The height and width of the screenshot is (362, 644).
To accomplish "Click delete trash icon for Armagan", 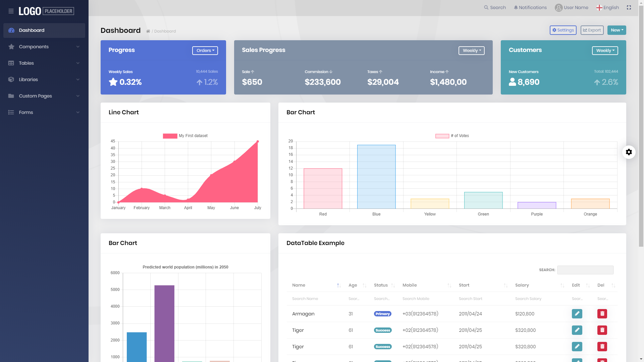I will tap(602, 314).
